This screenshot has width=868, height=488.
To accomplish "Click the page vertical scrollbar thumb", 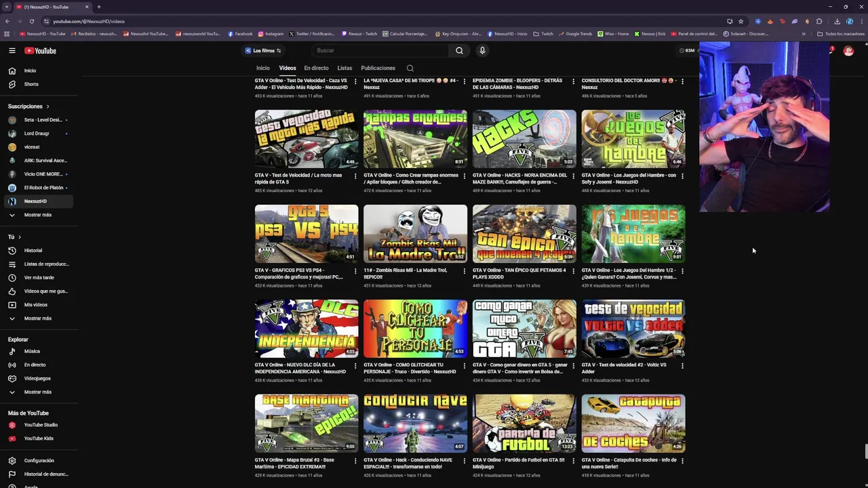I will tap(865, 451).
